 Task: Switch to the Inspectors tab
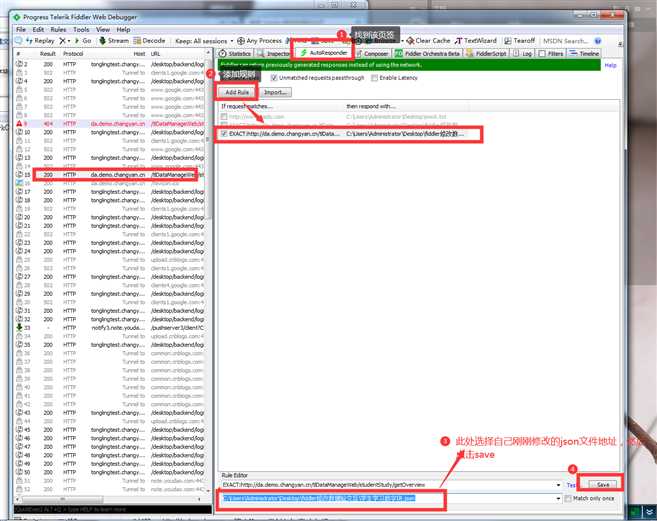274,54
